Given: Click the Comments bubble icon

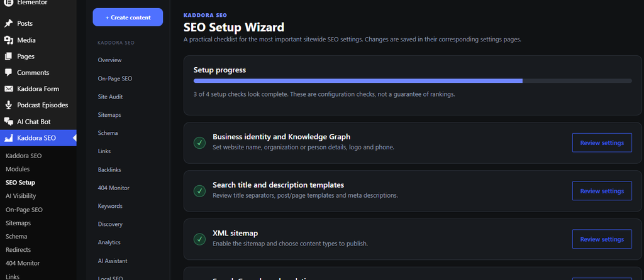Looking at the screenshot, I should point(9,73).
